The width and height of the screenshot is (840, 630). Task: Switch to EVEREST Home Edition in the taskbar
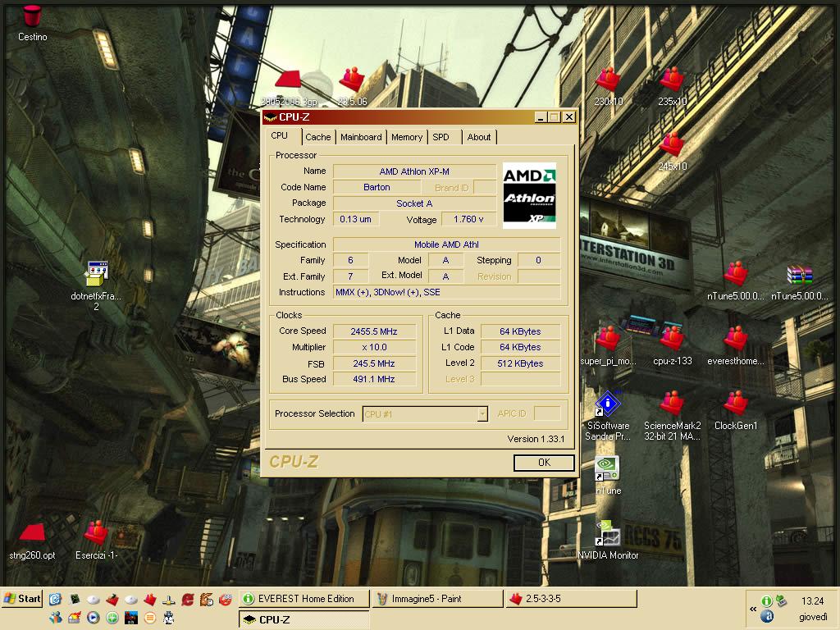(x=304, y=599)
